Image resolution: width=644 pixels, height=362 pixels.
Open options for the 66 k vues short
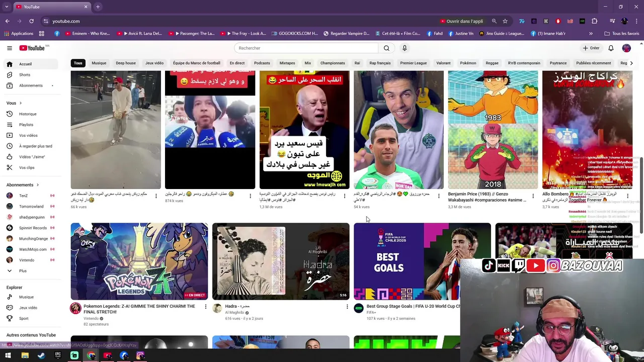(156, 196)
